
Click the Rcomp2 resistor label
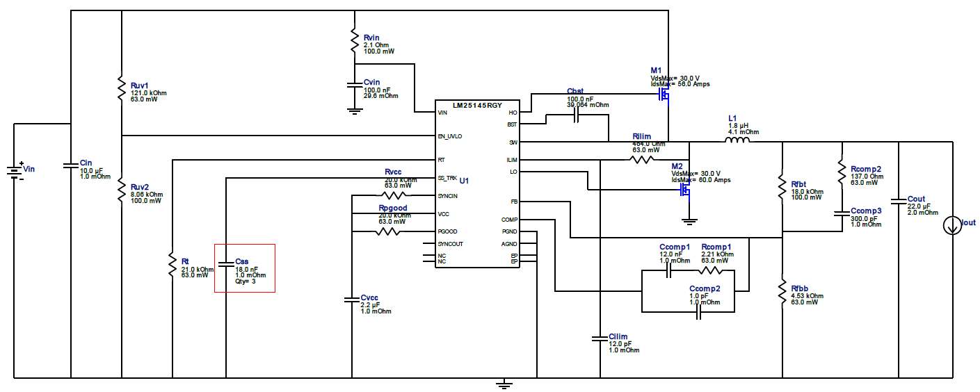point(866,169)
